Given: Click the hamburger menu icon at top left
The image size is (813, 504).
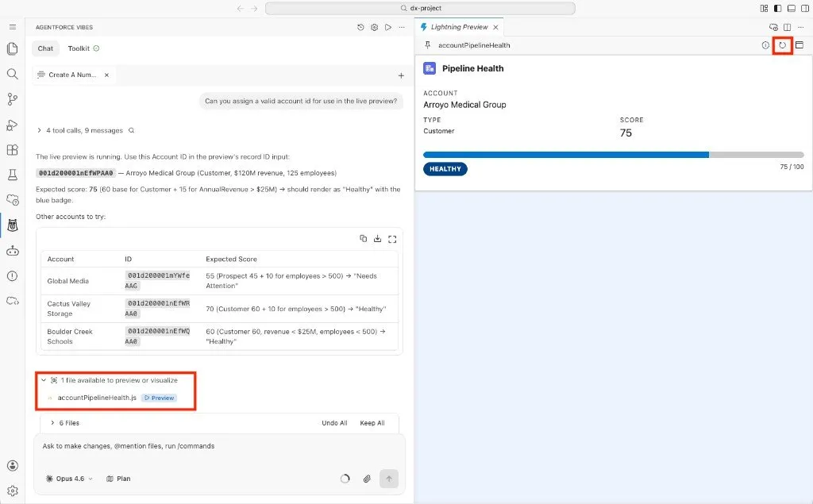Looking at the screenshot, I should pyautogui.click(x=13, y=27).
